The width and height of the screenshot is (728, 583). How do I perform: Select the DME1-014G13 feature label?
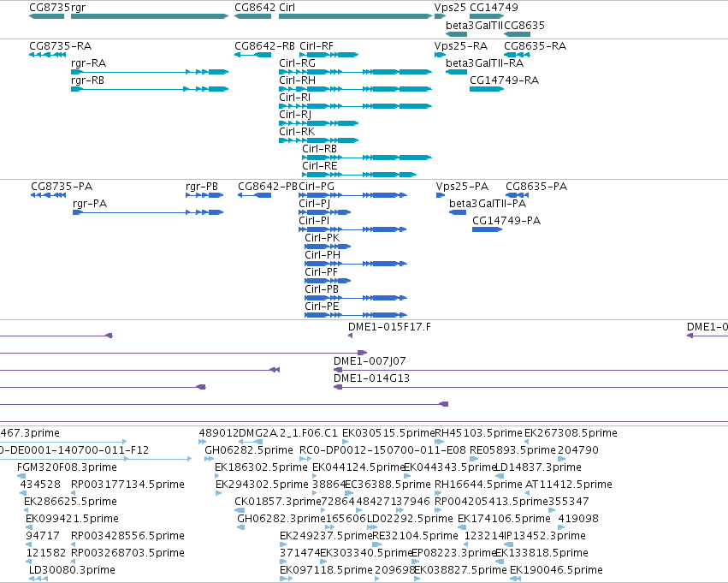tap(371, 378)
